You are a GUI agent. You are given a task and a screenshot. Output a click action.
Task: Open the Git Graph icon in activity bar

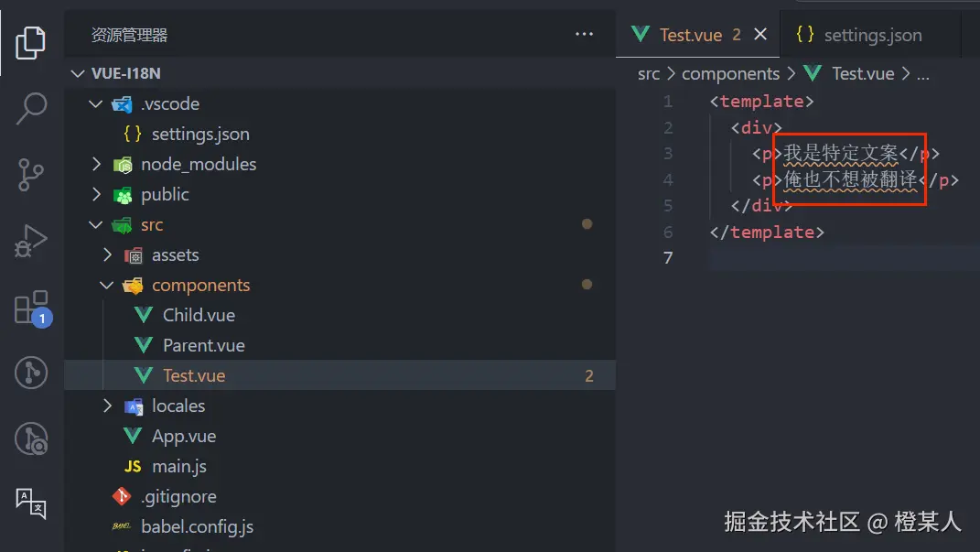coord(31,373)
